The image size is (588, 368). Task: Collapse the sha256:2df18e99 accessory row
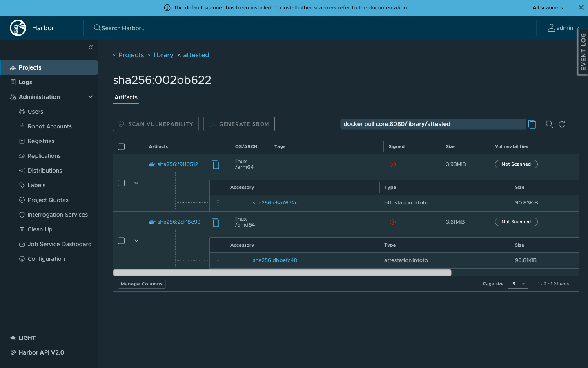136,240
